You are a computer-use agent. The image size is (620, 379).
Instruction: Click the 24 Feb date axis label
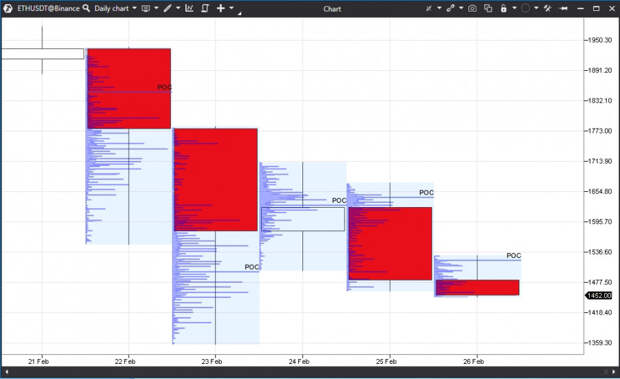(x=299, y=361)
